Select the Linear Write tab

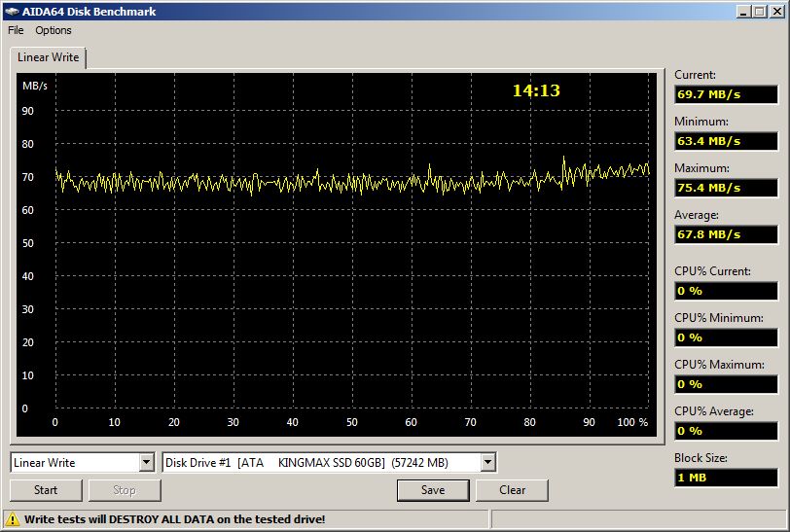[49, 58]
